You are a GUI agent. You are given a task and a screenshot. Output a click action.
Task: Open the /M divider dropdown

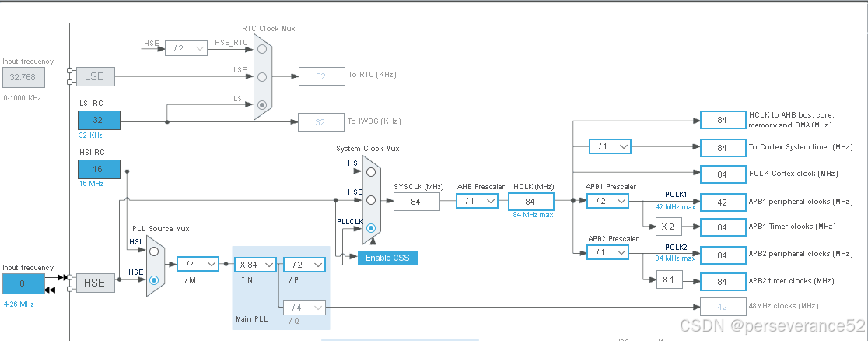(198, 265)
